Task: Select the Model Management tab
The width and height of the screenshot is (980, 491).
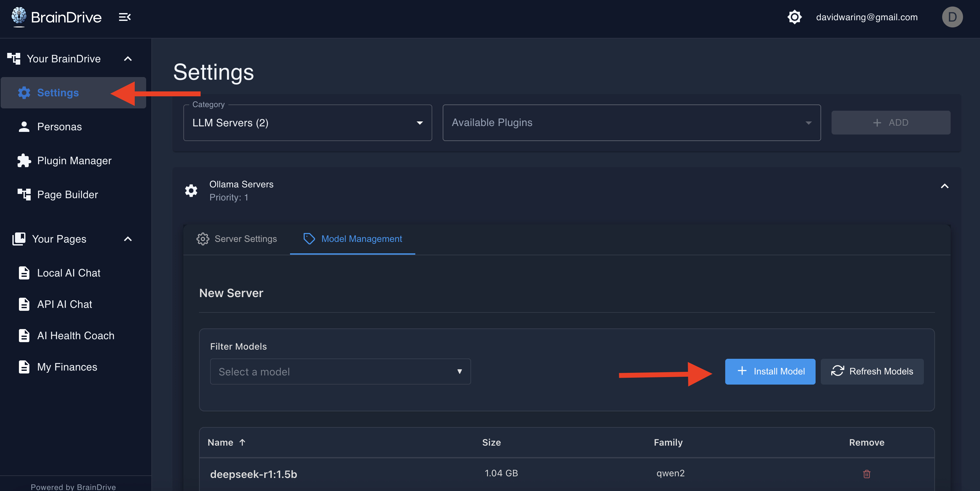Action: coord(352,239)
